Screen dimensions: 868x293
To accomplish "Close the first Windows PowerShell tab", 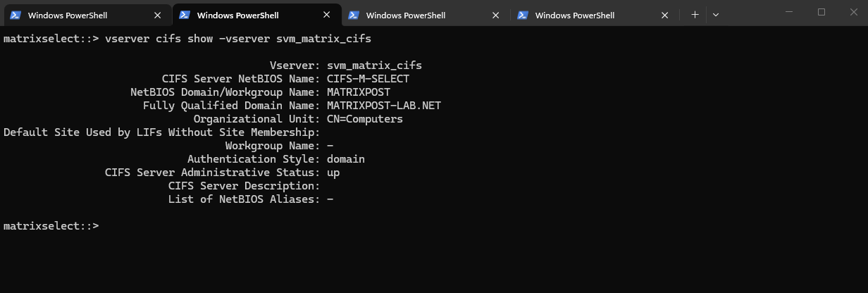I will (x=158, y=15).
